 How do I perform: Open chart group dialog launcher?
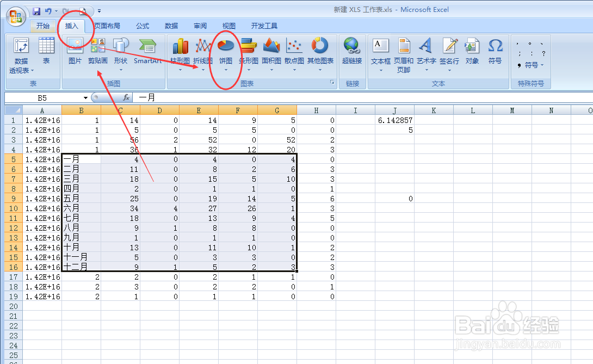tap(332, 82)
